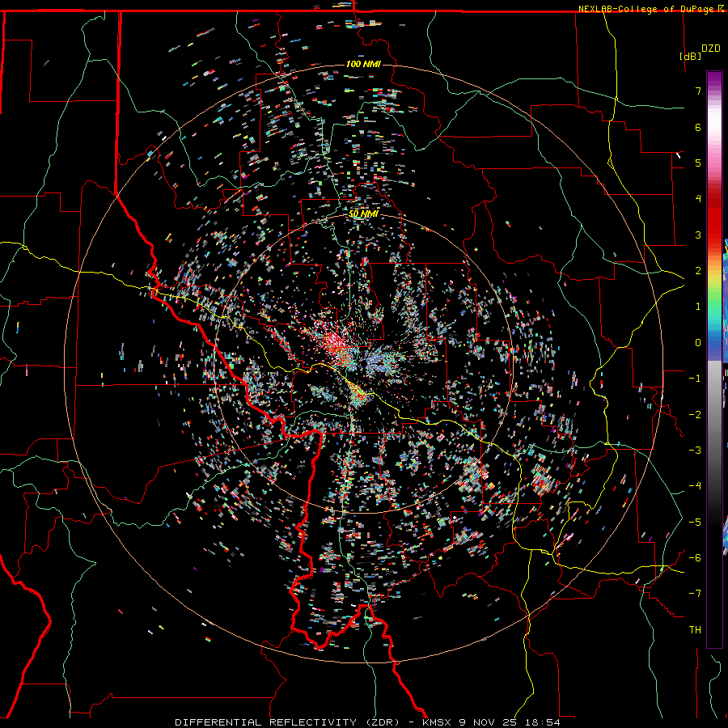
Task: Click the legend label -7
Action: click(695, 594)
